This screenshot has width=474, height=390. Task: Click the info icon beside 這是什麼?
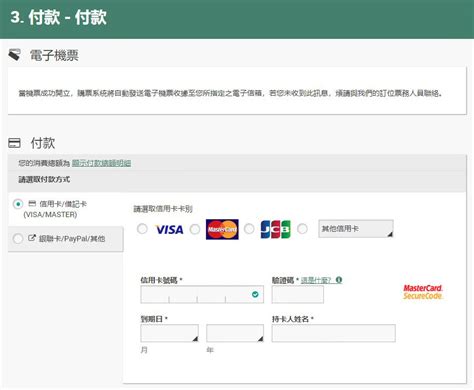click(x=339, y=280)
